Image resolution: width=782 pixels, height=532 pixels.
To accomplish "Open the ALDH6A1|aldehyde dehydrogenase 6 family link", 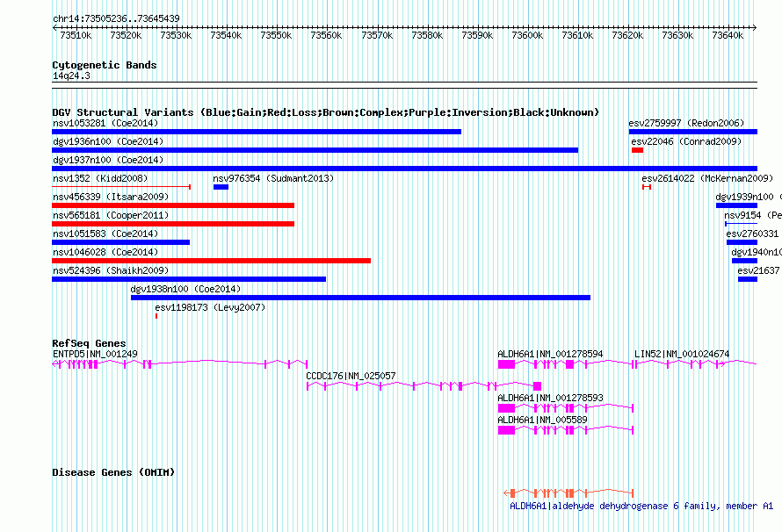I will tap(641, 506).
